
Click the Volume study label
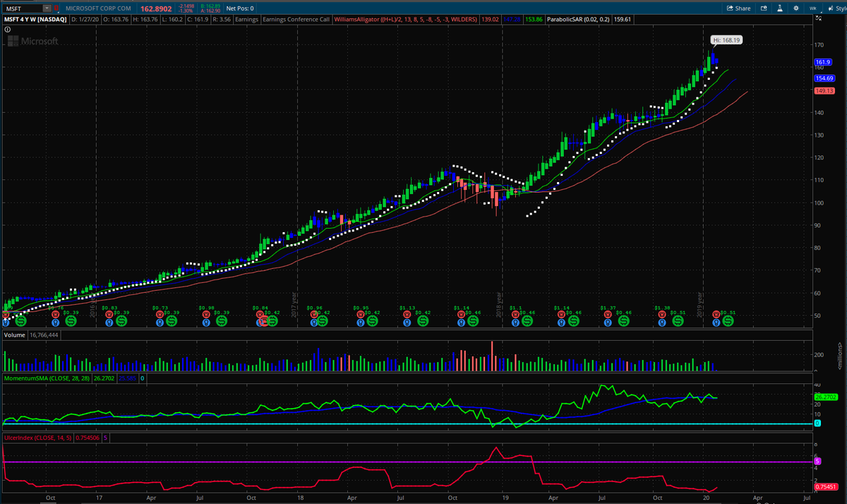point(16,335)
